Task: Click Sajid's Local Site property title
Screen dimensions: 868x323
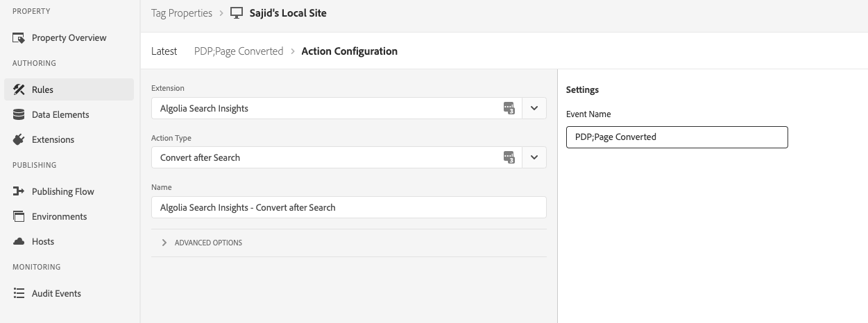Action: point(288,13)
